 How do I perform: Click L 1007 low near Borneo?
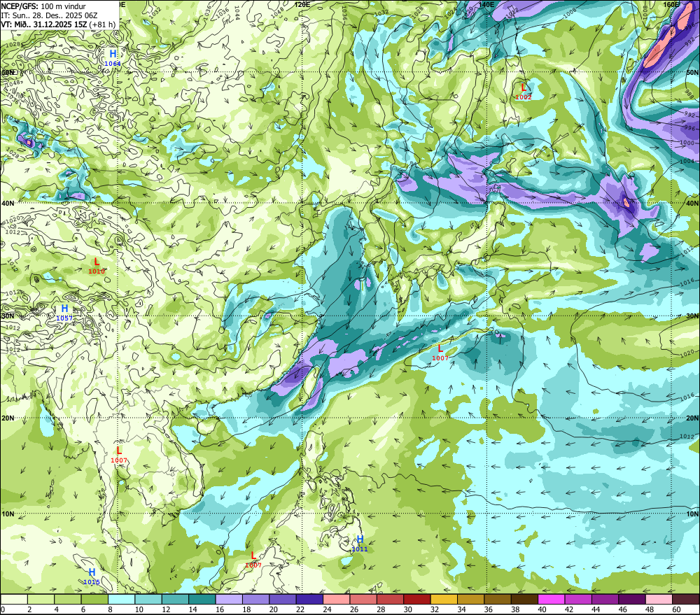[253, 560]
